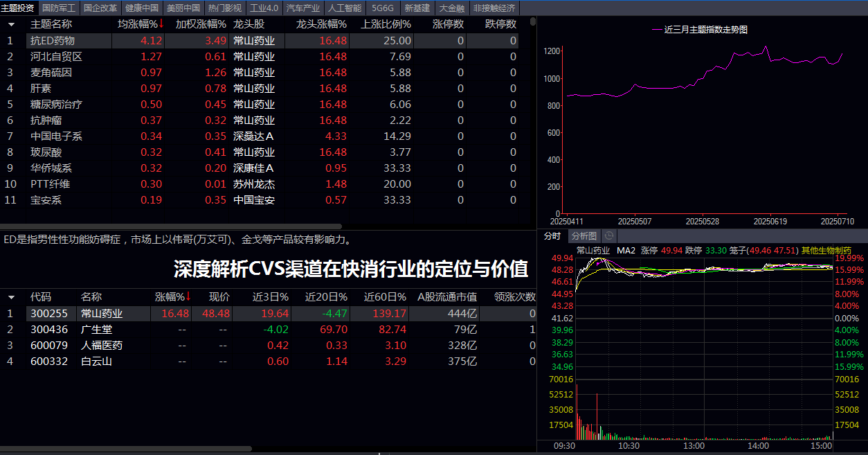Click leader stock 苏州龙杰
This screenshot has width=868, height=455.
pos(253,184)
